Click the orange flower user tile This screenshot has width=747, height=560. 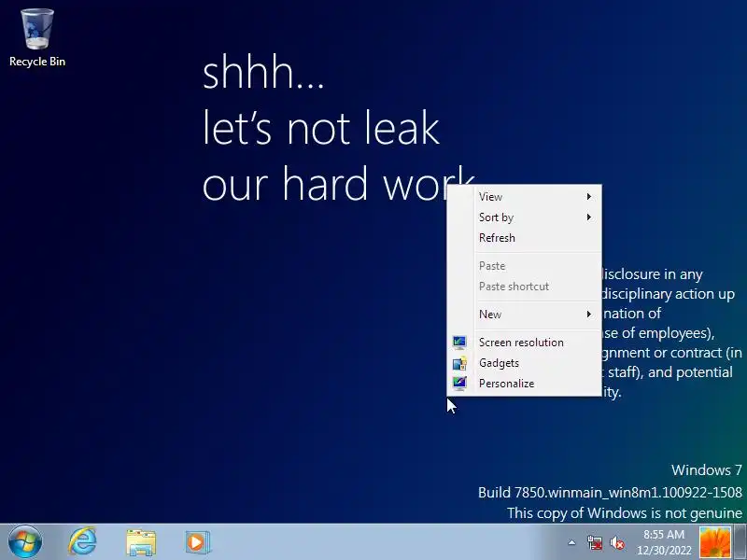[x=715, y=542]
